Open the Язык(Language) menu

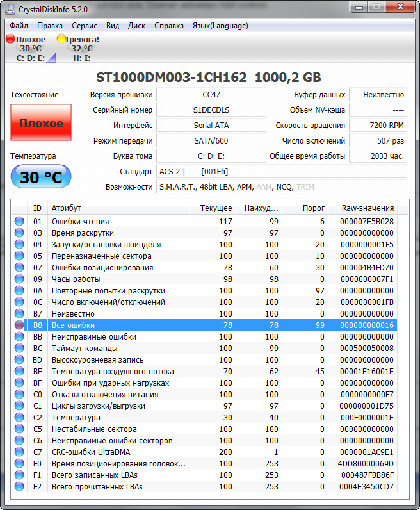pos(220,26)
